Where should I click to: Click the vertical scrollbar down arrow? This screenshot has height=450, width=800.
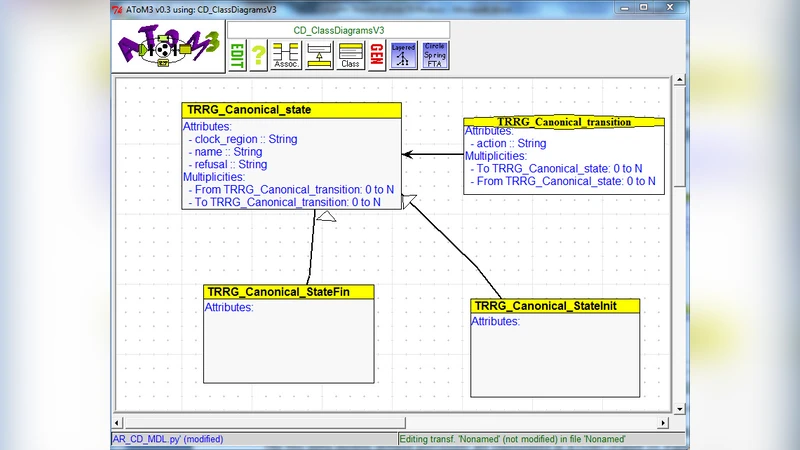coord(680,409)
